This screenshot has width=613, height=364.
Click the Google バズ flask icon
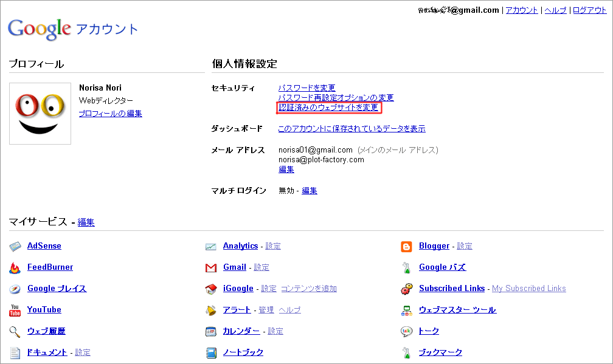[x=407, y=268]
